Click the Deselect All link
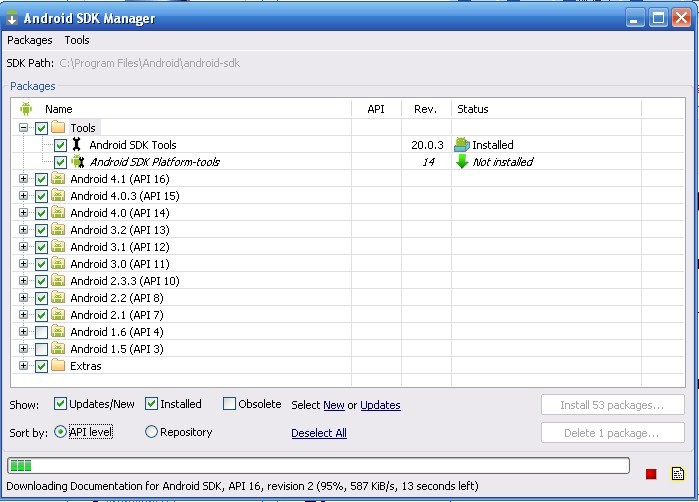 coord(319,433)
